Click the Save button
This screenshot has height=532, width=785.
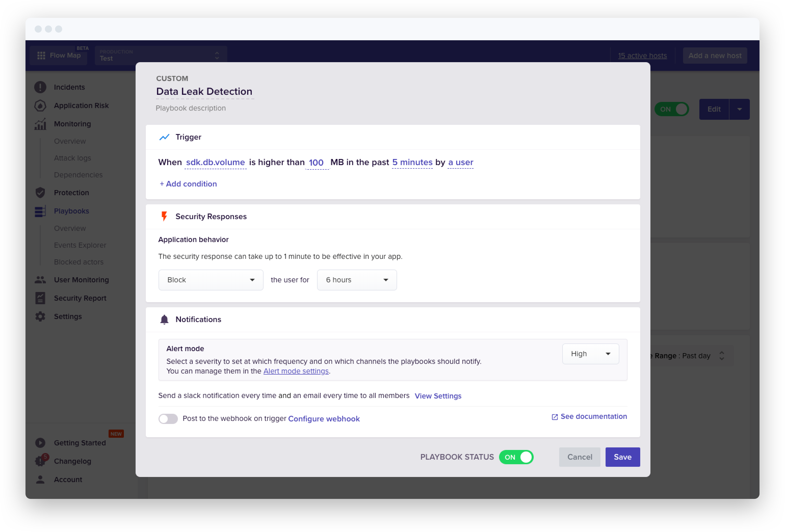622,457
